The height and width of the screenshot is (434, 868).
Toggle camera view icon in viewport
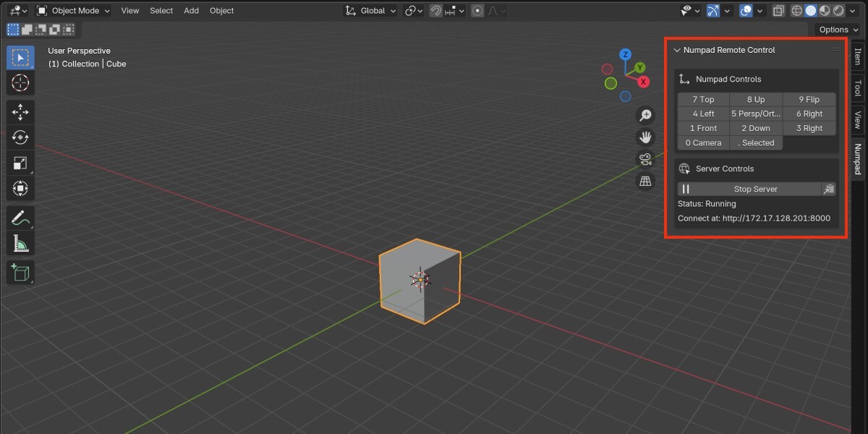[x=644, y=159]
